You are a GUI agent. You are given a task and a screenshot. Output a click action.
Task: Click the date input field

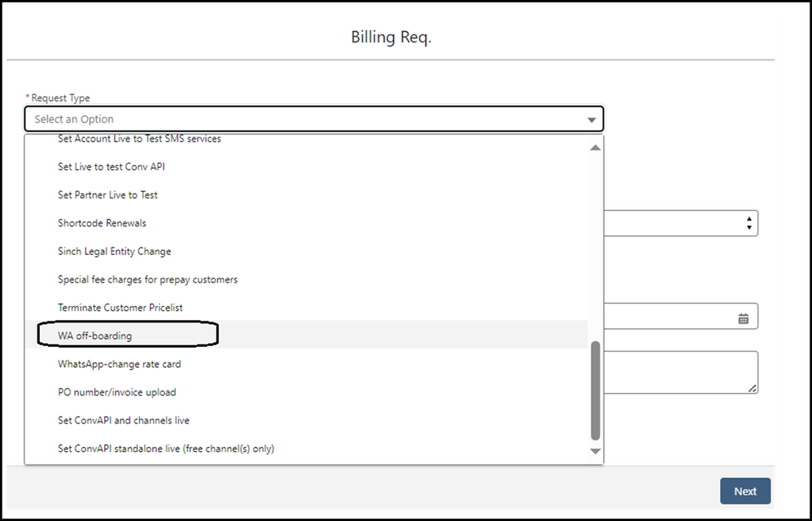click(680, 316)
